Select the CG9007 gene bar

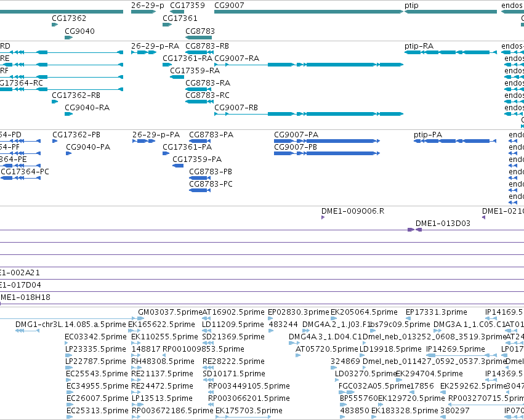[x=308, y=12]
